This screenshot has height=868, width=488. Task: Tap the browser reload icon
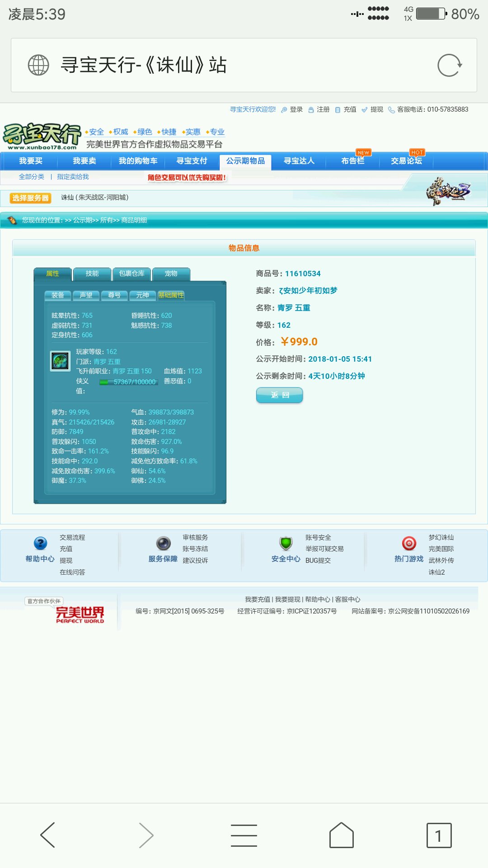point(450,66)
